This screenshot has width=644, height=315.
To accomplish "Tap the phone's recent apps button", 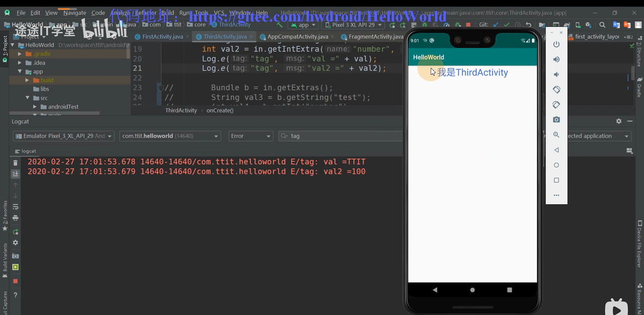I will click(510, 290).
